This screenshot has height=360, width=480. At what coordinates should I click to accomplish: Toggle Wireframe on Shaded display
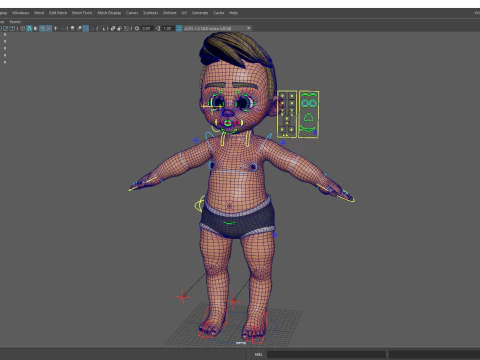[x=42, y=28]
